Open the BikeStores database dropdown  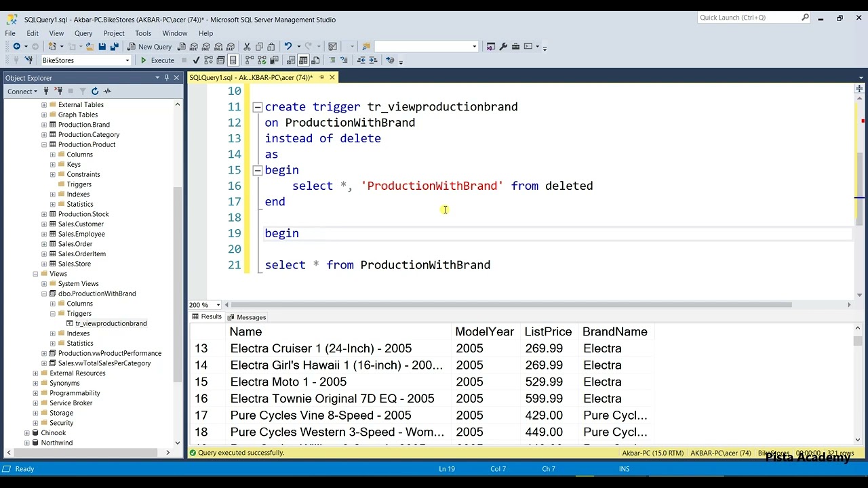point(127,60)
